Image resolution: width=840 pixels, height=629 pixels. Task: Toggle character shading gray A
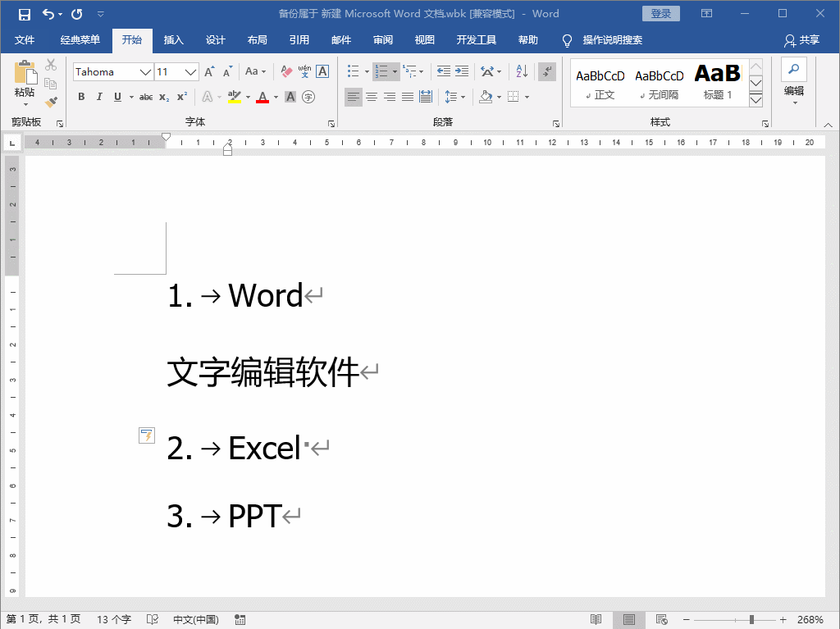(x=290, y=97)
